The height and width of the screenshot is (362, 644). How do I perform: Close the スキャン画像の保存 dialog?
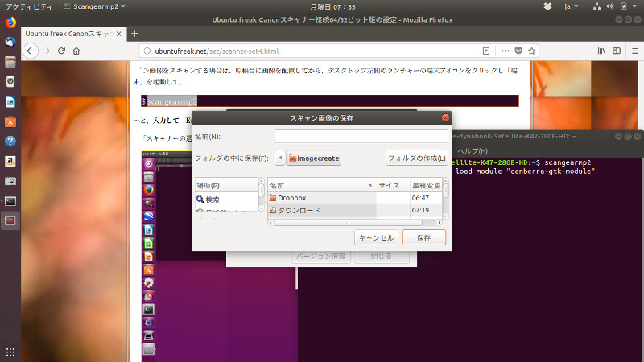tap(445, 117)
